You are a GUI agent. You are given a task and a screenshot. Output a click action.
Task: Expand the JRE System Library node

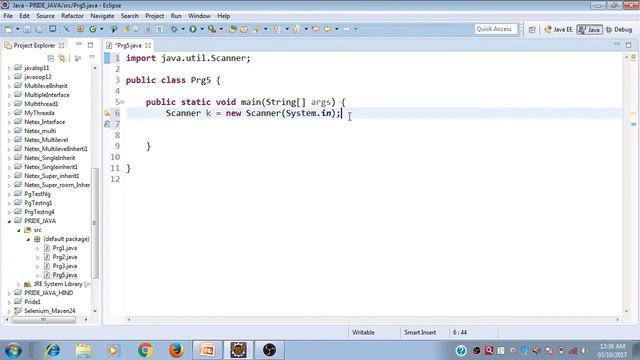pyautogui.click(x=19, y=284)
